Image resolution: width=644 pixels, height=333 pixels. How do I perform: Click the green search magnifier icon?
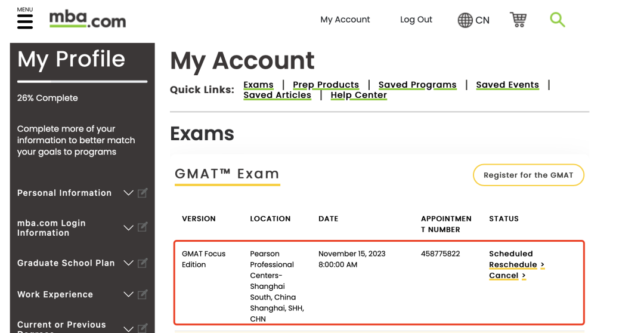(x=557, y=20)
